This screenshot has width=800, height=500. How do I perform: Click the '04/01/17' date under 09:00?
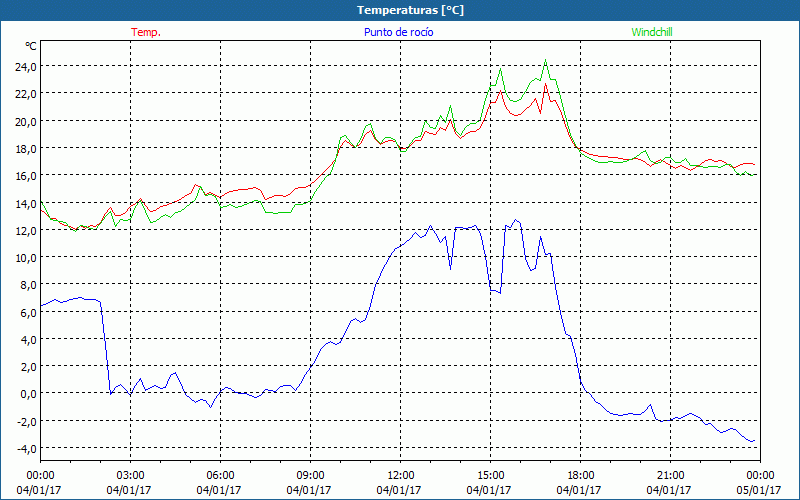pyautogui.click(x=309, y=490)
